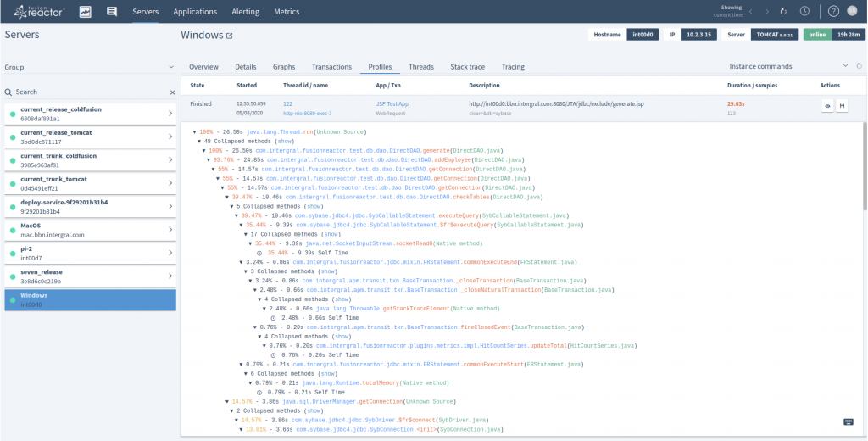Collapse the 48 Collapsed methods node
Screen dimensions: 868x441
[199, 142]
